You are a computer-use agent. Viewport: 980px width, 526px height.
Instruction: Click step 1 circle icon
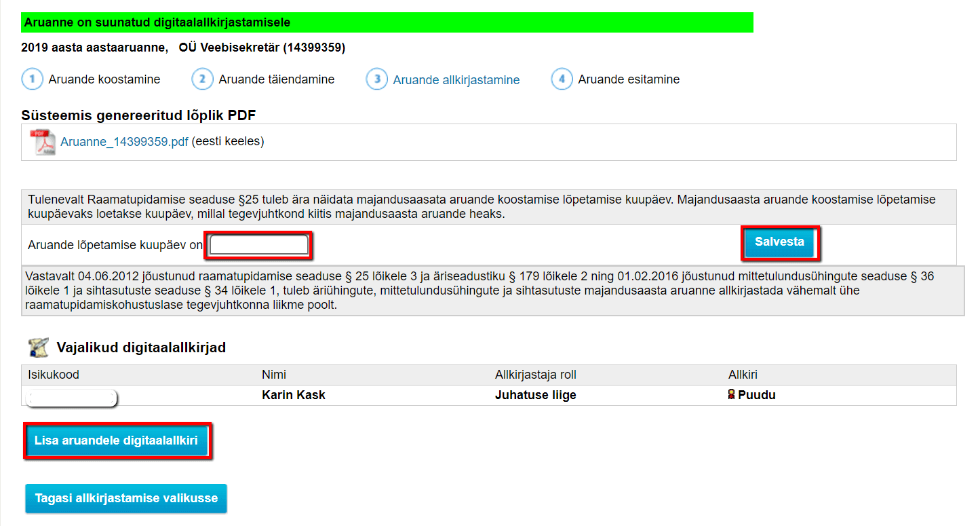[32, 79]
